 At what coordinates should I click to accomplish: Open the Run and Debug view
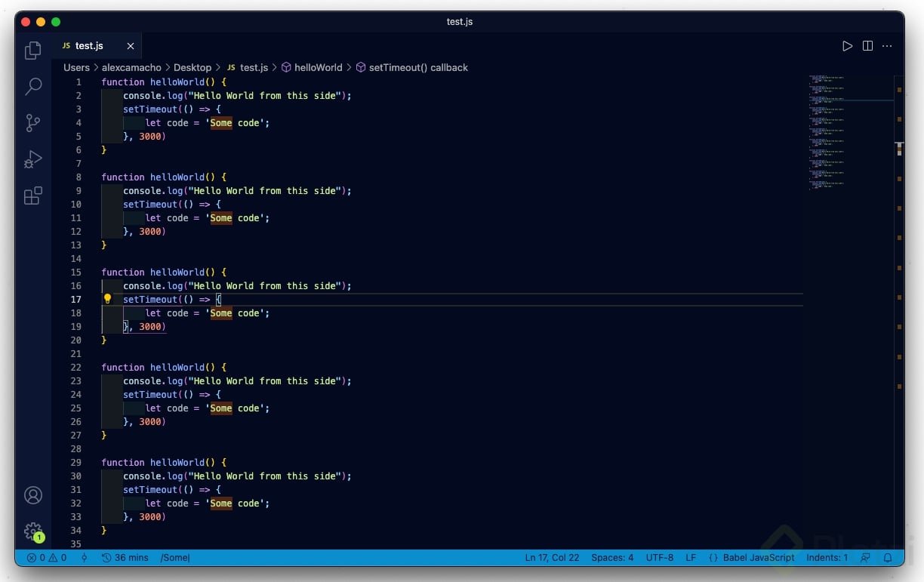tap(33, 159)
